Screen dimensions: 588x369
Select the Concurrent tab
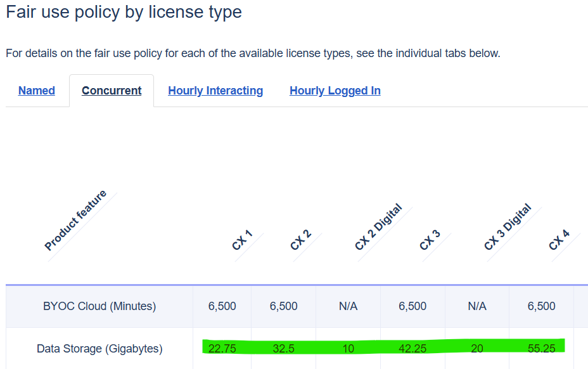coord(112,91)
